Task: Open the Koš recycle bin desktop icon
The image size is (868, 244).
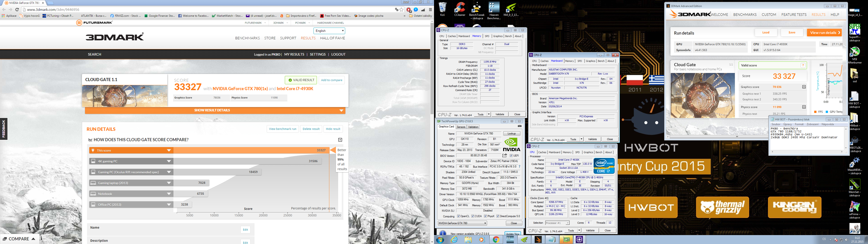Action: [x=442, y=9]
